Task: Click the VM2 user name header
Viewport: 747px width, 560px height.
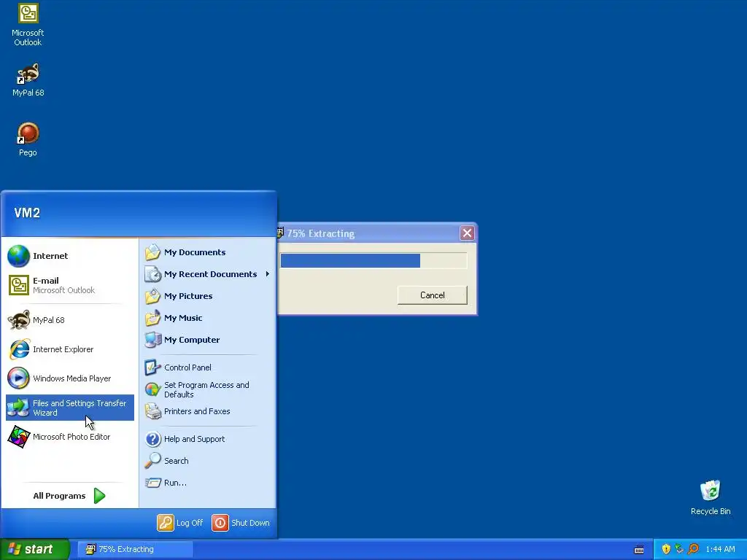Action: point(27,213)
